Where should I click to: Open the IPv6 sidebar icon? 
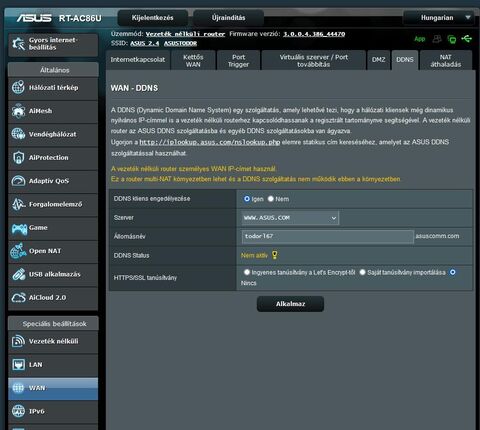click(x=18, y=411)
